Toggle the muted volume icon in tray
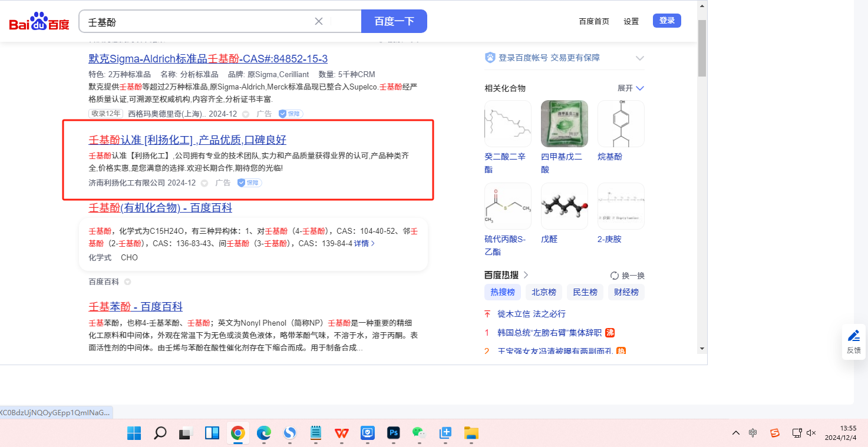Image resolution: width=868 pixels, height=447 pixels. (x=811, y=433)
